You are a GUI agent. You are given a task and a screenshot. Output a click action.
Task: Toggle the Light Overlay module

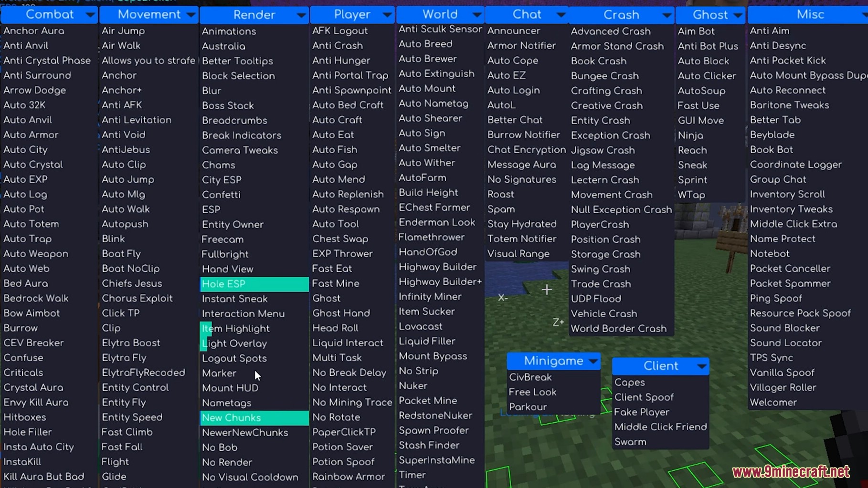254,343
